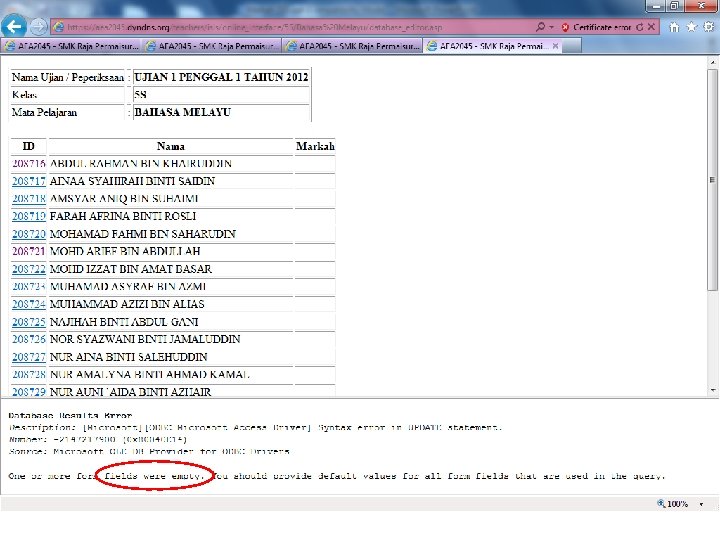This screenshot has height=540, width=720.
Task: Click the Database Results Error heading text
Action: 70,416
